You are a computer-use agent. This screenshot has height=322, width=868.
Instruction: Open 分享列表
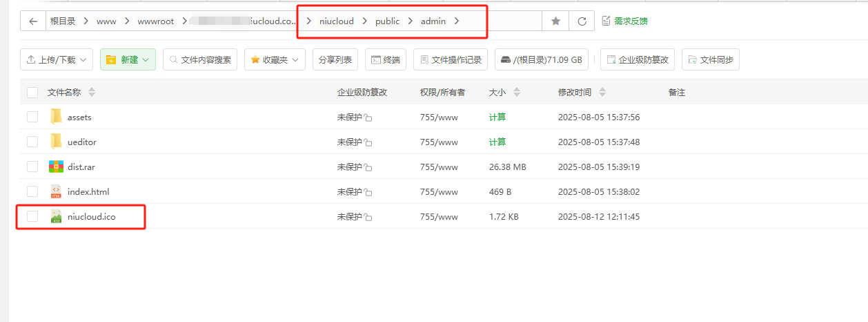click(335, 59)
